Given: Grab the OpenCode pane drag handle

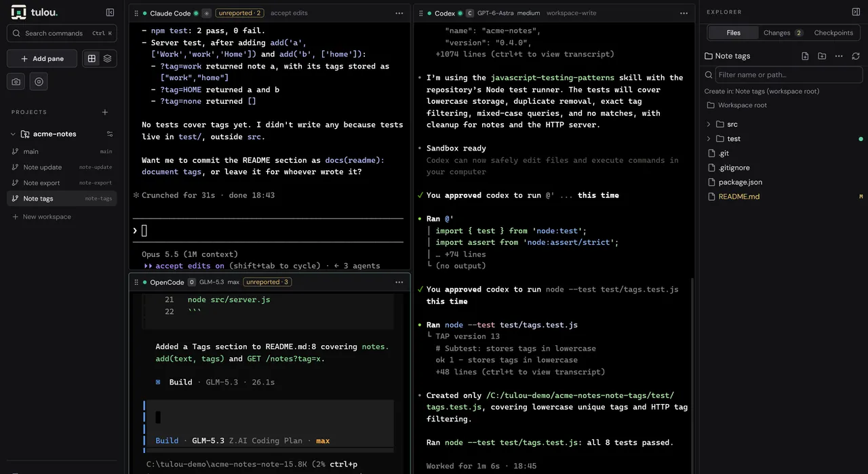Looking at the screenshot, I should [x=136, y=282].
